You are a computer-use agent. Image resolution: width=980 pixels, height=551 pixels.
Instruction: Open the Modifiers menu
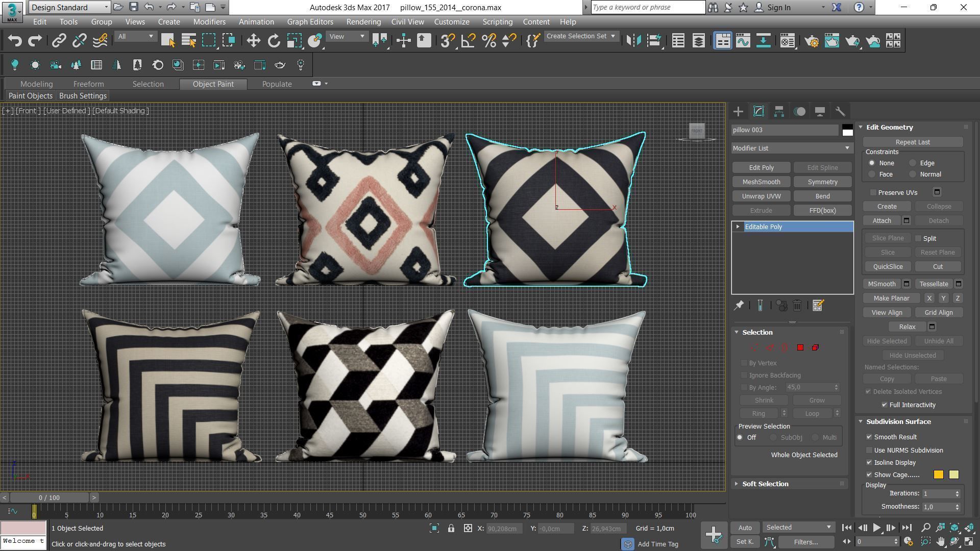tap(209, 22)
